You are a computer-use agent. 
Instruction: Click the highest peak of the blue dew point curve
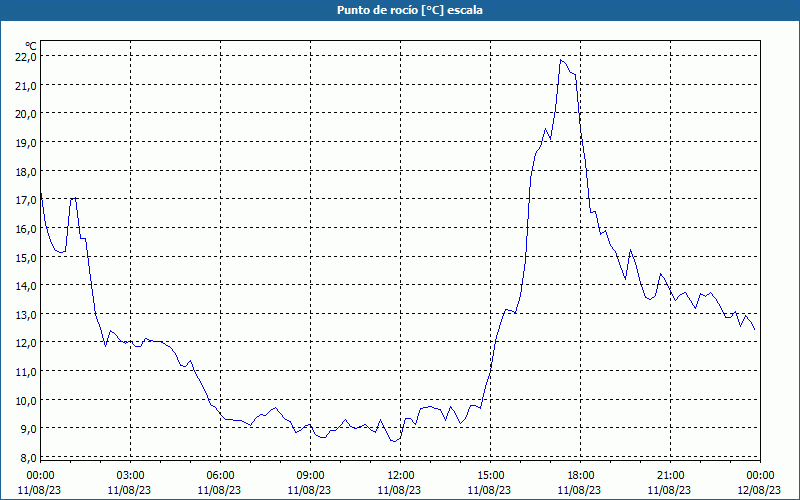coord(561,60)
